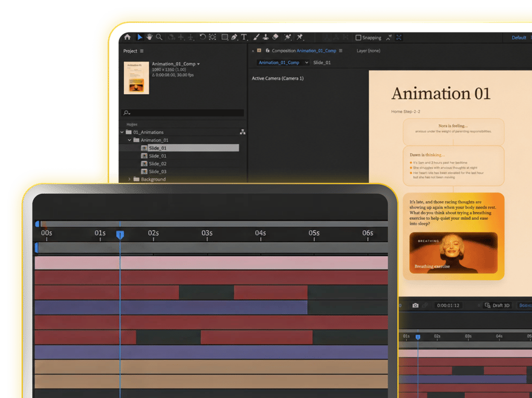Click the Home icon in toolbar
This screenshot has width=532, height=398.
(x=127, y=37)
